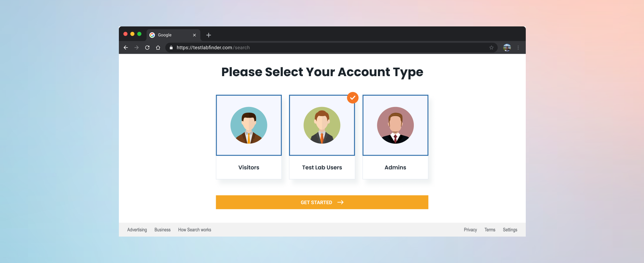This screenshot has width=644, height=263.
Task: Go to home via house icon
Action: (158, 48)
